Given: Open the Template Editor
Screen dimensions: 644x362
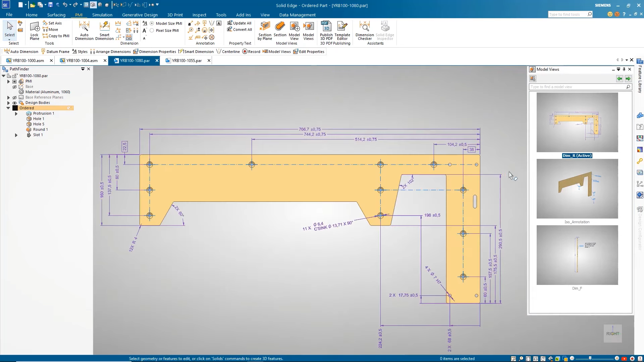Looking at the screenshot, I should click(x=342, y=30).
